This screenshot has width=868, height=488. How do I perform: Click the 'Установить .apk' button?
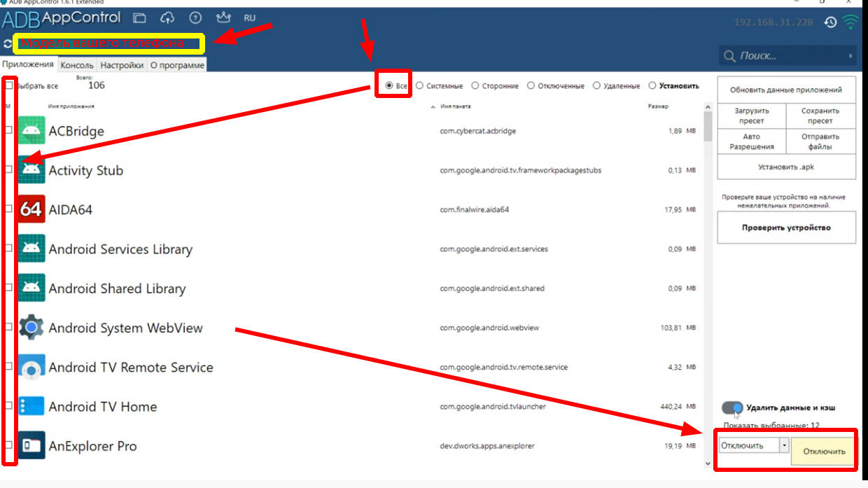[x=786, y=167]
